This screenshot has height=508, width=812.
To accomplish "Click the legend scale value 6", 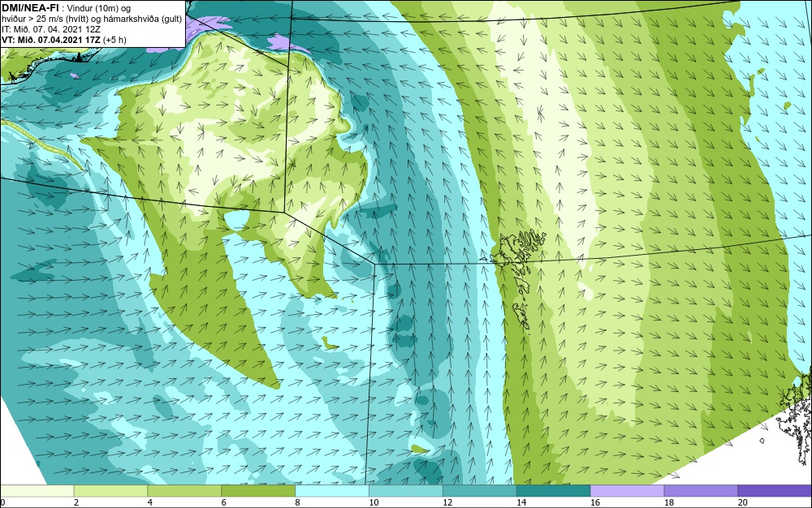I will (x=224, y=502).
